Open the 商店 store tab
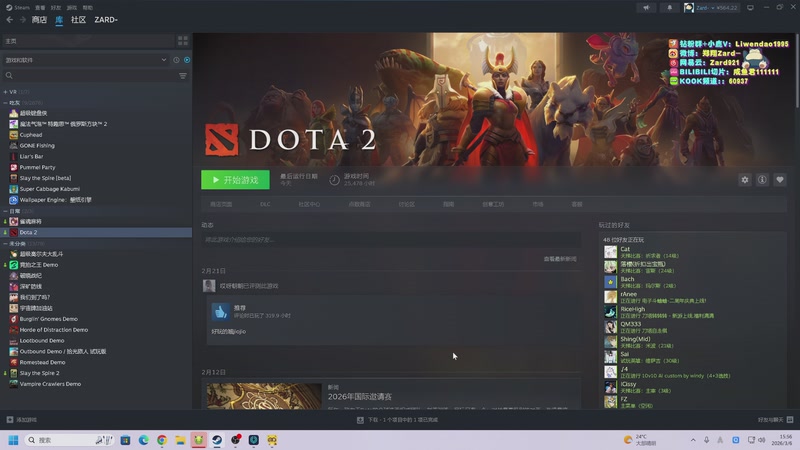The width and height of the screenshot is (800, 450). [39, 20]
